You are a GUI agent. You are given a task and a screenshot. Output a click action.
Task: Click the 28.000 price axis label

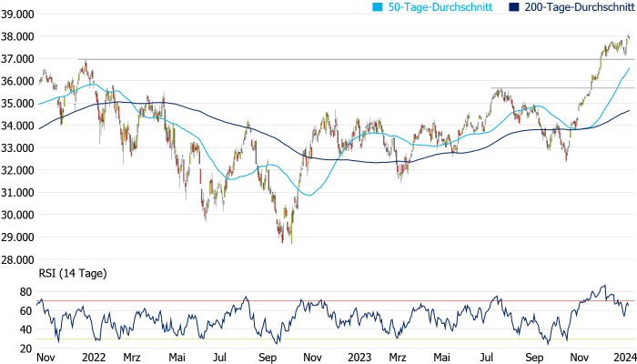18,259
